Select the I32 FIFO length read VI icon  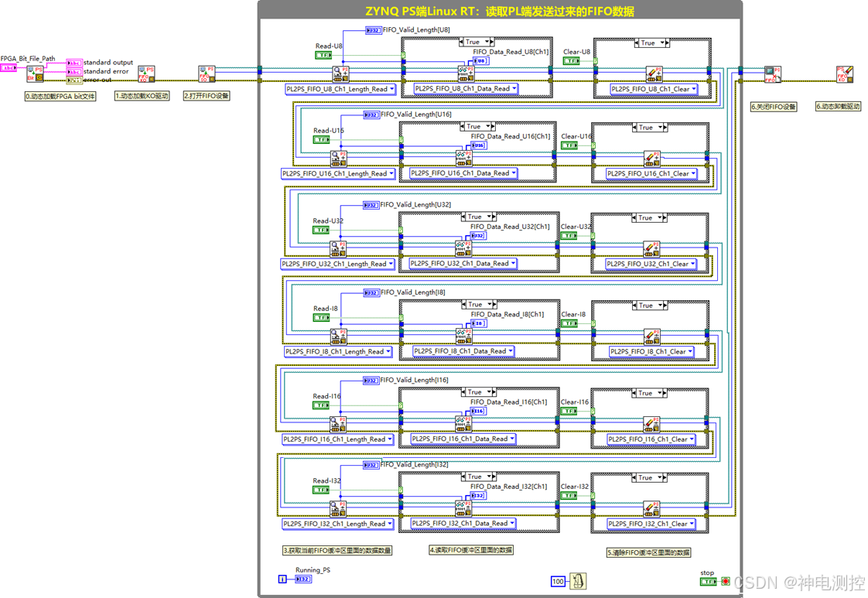point(338,509)
